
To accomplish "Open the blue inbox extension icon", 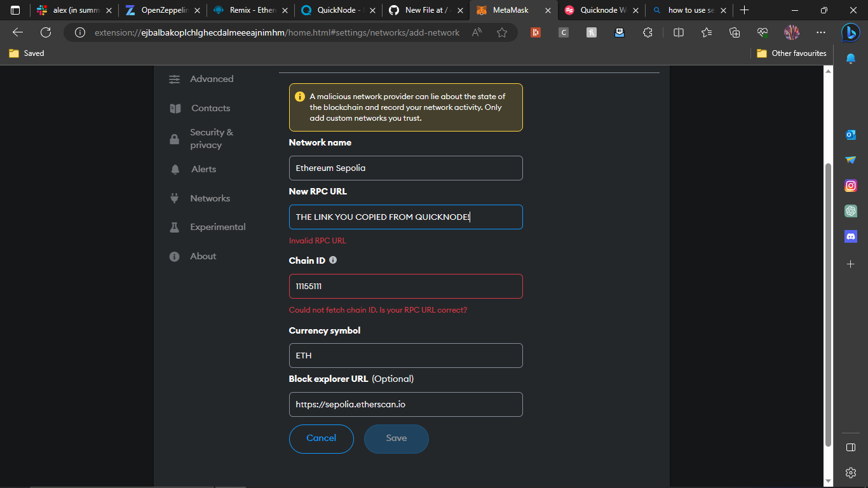I will click(x=620, y=32).
